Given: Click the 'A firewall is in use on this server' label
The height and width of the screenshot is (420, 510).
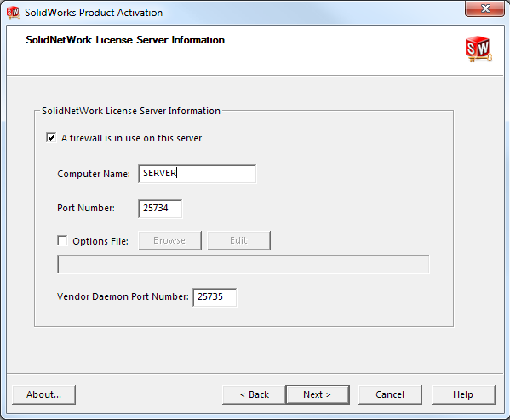Looking at the screenshot, I should click(131, 138).
